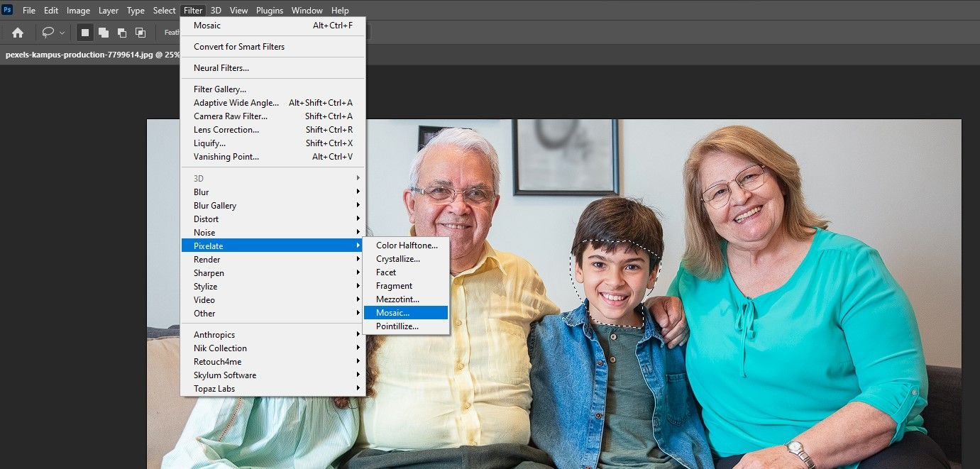This screenshot has width=980, height=469.
Task: Click the Photoshop Ps logo icon
Action: click(8, 10)
